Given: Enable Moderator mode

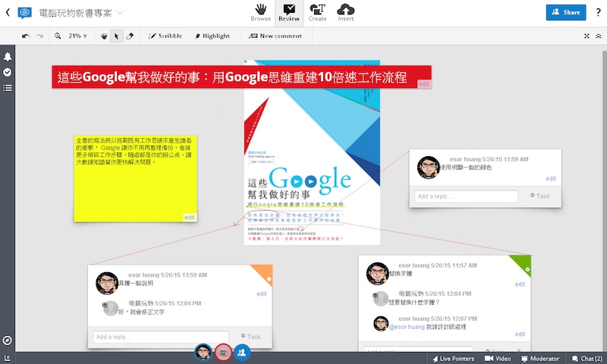Looking at the screenshot, I should [540, 359].
